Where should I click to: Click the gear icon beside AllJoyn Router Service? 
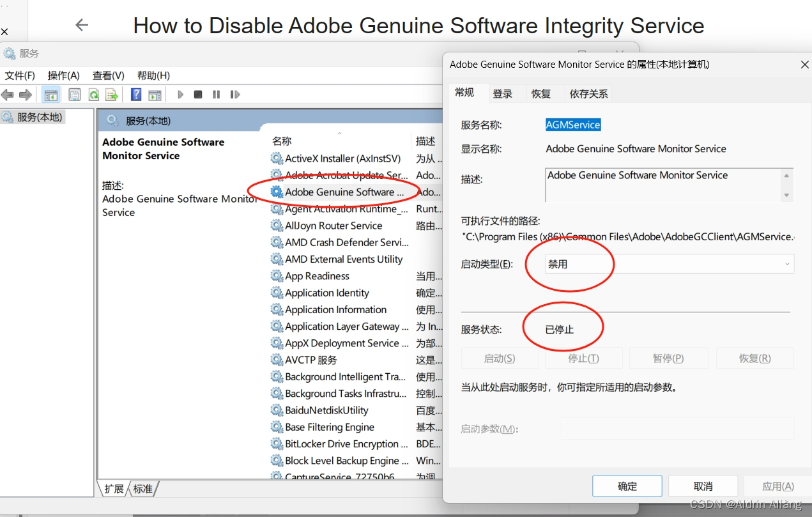[x=277, y=226]
